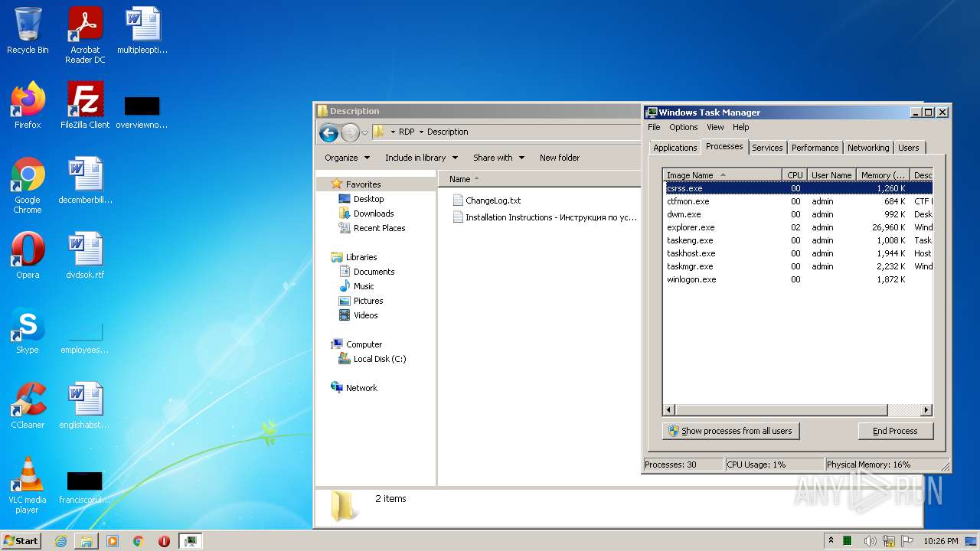The width and height of the screenshot is (980, 551).
Task: Launch Firefox from the desktop
Action: click(x=28, y=106)
